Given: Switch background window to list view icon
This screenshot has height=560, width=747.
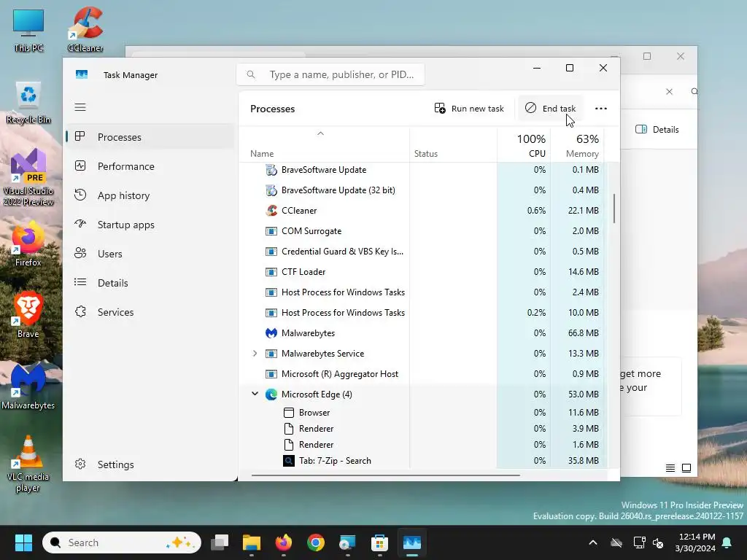Looking at the screenshot, I should click(x=670, y=468).
